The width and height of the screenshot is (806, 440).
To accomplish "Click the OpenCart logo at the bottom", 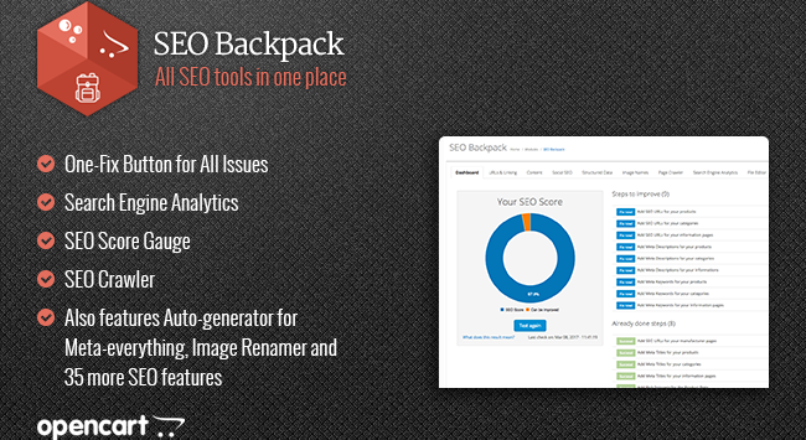I will click(x=111, y=427).
